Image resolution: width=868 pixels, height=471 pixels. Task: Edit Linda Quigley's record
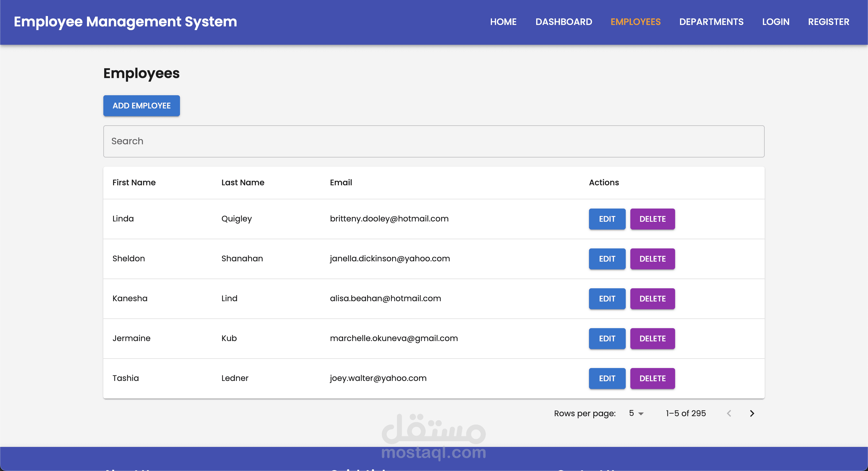pyautogui.click(x=607, y=219)
